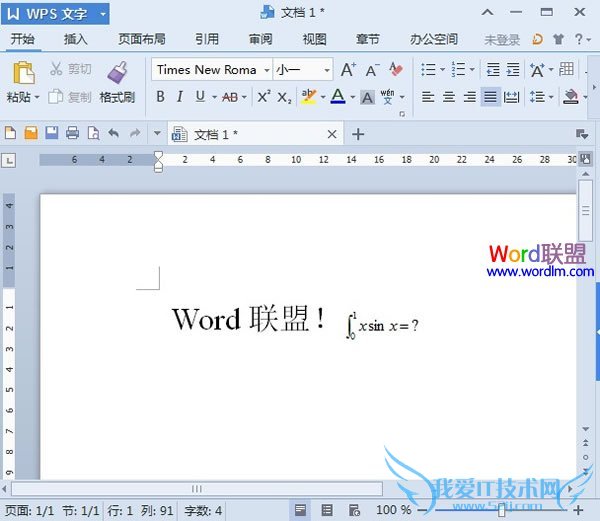This screenshot has height=521, width=600.
Task: Click the print icon
Action: [72, 133]
